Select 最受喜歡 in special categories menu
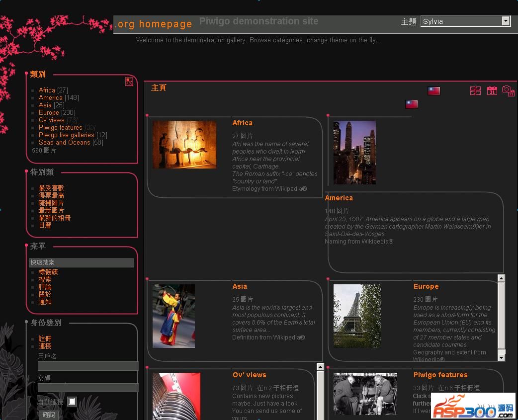This screenshot has height=420, width=518. pyautogui.click(x=52, y=188)
